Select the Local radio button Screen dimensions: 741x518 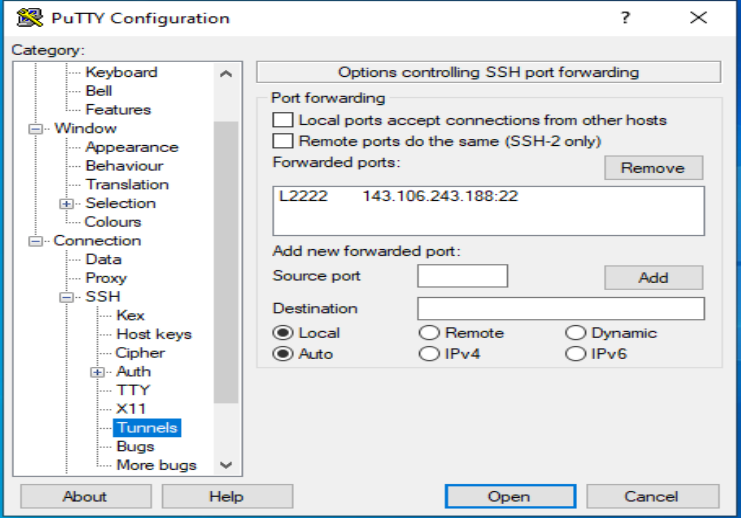(x=283, y=333)
